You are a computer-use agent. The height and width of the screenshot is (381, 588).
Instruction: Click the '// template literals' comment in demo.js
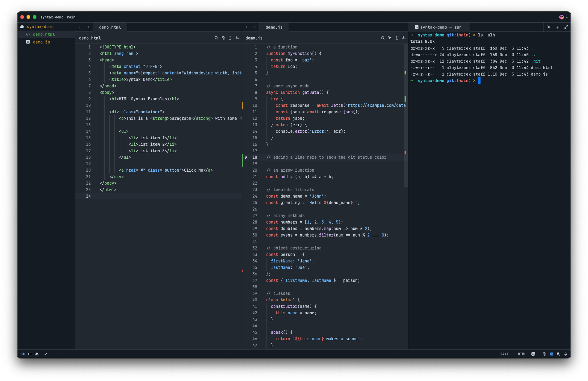point(290,190)
